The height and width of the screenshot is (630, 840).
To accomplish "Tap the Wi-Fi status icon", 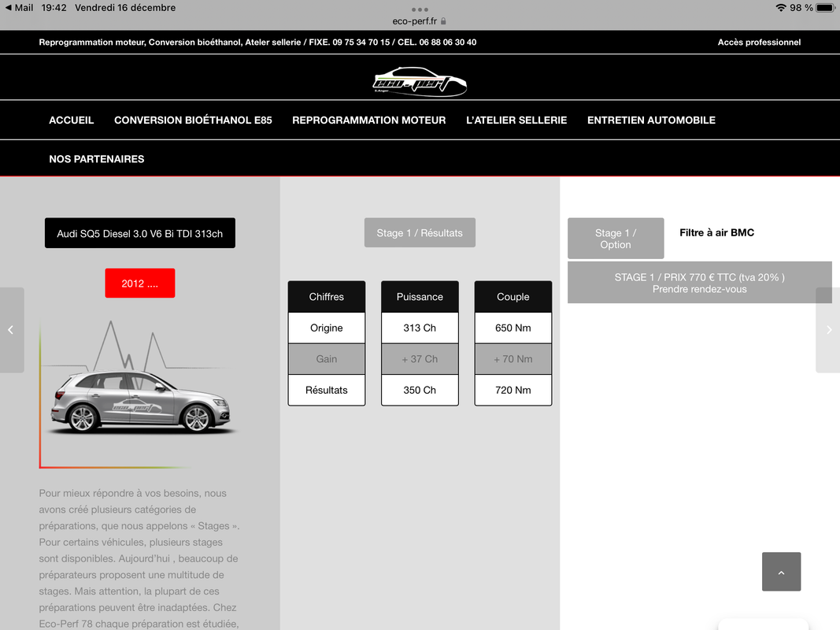I will pos(780,8).
